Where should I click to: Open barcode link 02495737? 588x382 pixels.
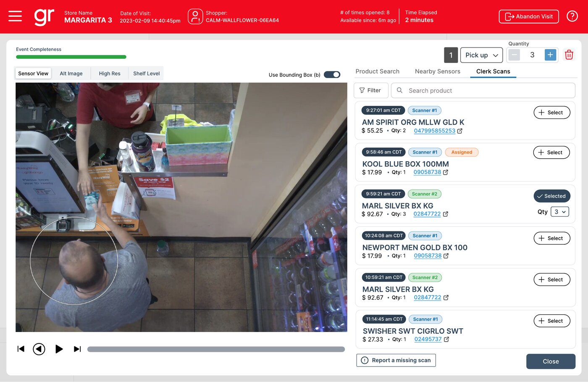click(428, 340)
